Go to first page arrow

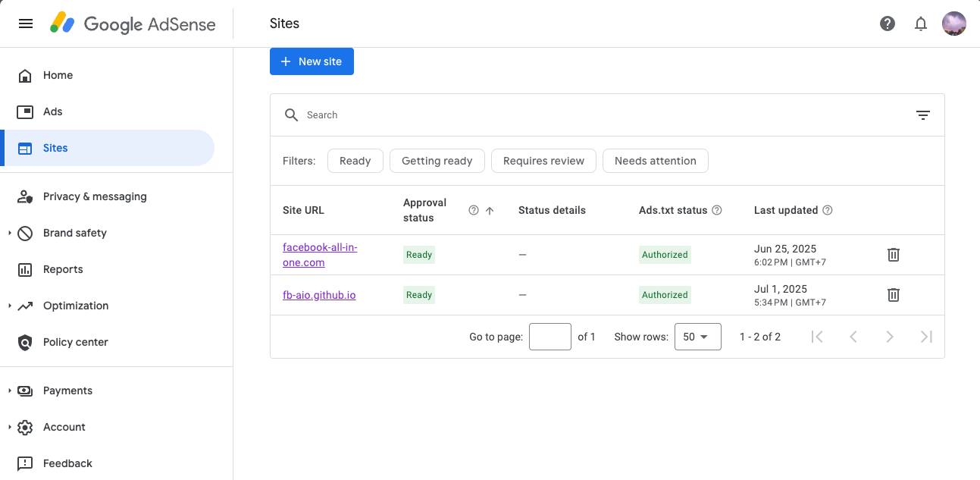pyautogui.click(x=817, y=337)
